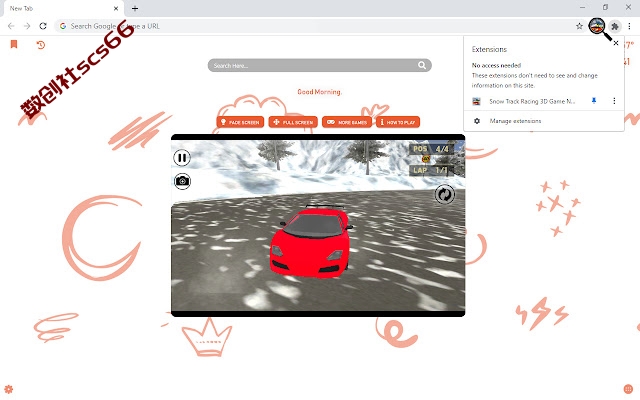Click the browser forward arrow
The image size is (640, 400).
[x=27, y=26]
